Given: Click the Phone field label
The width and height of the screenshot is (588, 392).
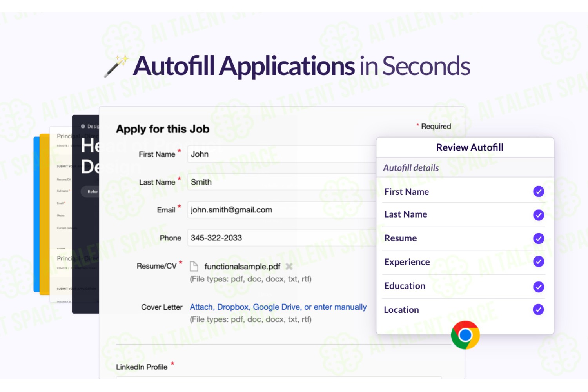Looking at the screenshot, I should [171, 238].
